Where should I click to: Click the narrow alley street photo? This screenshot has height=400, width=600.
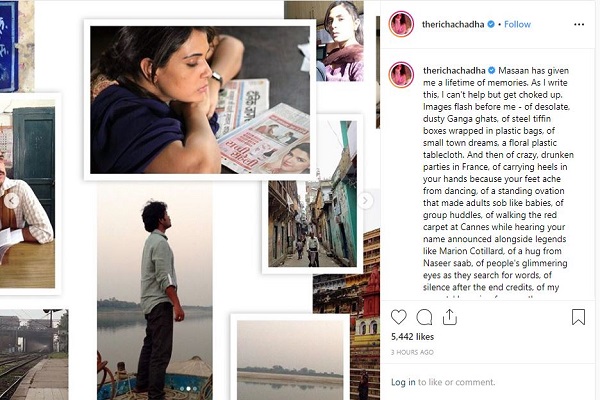click(312, 194)
